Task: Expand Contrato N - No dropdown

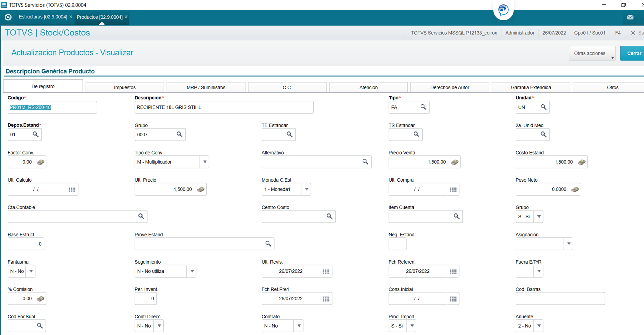Action: point(299,326)
